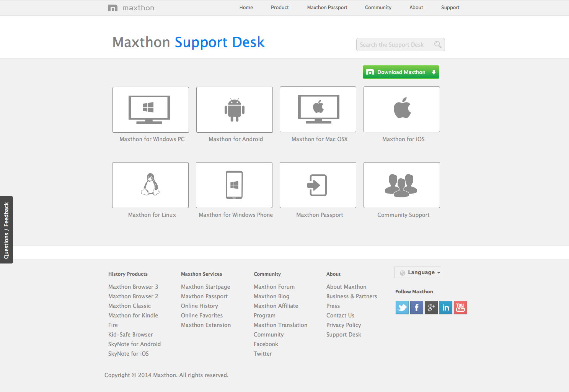This screenshot has width=569, height=392.
Task: Select the Windows Phone icon tile
Action: [234, 185]
